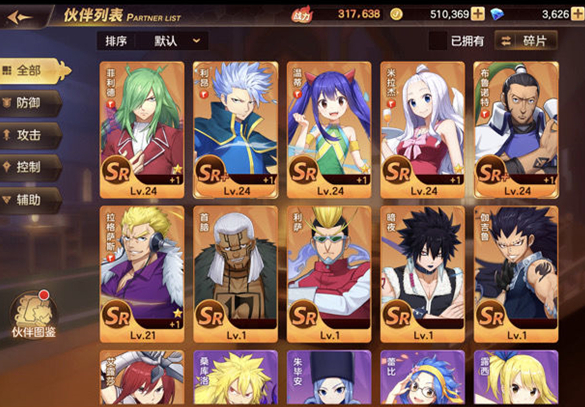The width and height of the screenshot is (585, 407).
Task: Add gold with the coin plus icon
Action: [x=478, y=15]
